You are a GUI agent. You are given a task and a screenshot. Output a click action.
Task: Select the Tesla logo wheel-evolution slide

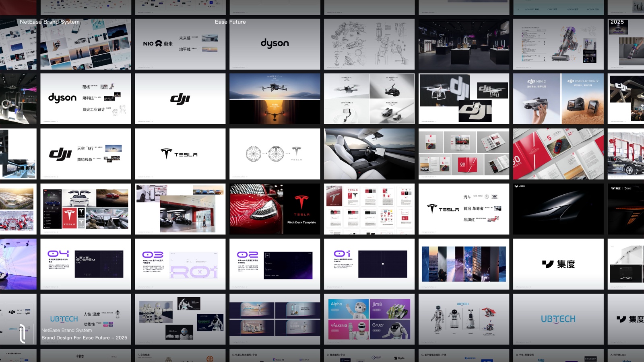point(275,154)
